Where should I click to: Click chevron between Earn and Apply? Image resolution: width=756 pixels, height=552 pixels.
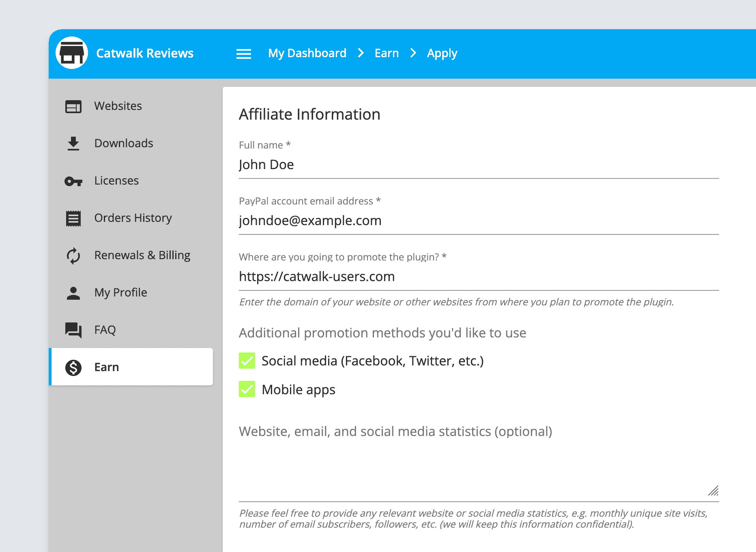pyautogui.click(x=413, y=53)
